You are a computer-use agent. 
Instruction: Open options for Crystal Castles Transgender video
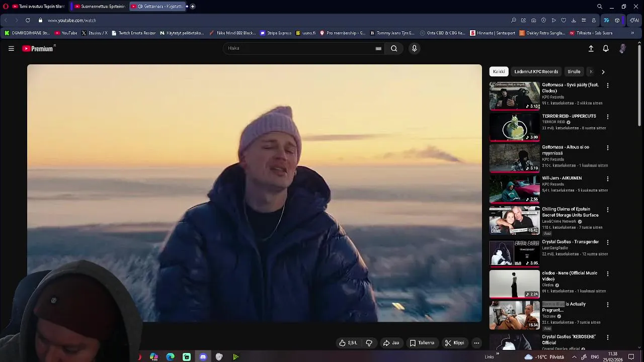(x=607, y=242)
